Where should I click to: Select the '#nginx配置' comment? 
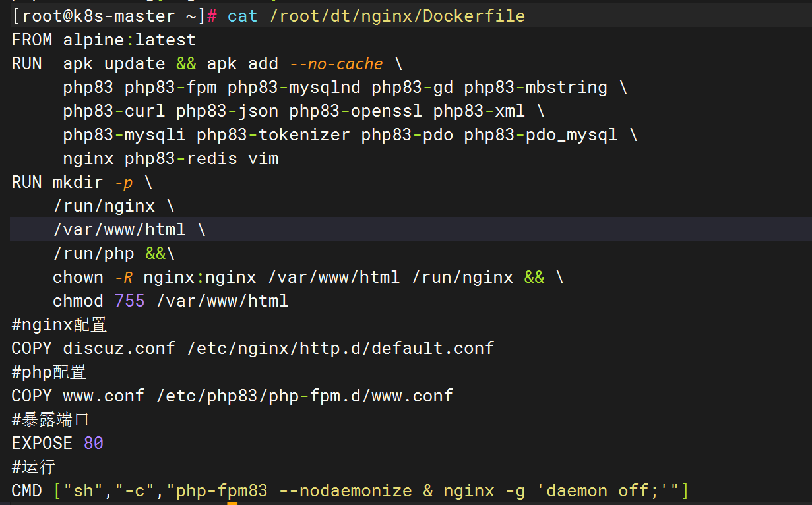tap(59, 324)
